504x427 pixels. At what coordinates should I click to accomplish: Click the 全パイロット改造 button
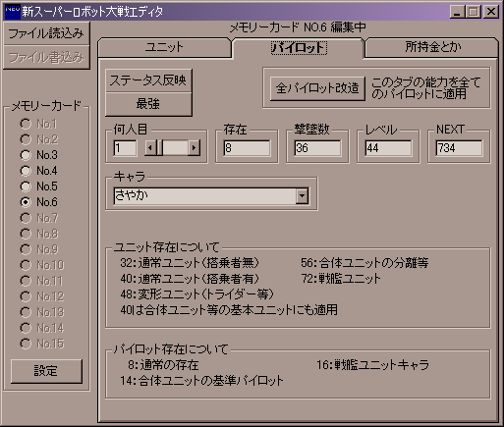tap(317, 88)
